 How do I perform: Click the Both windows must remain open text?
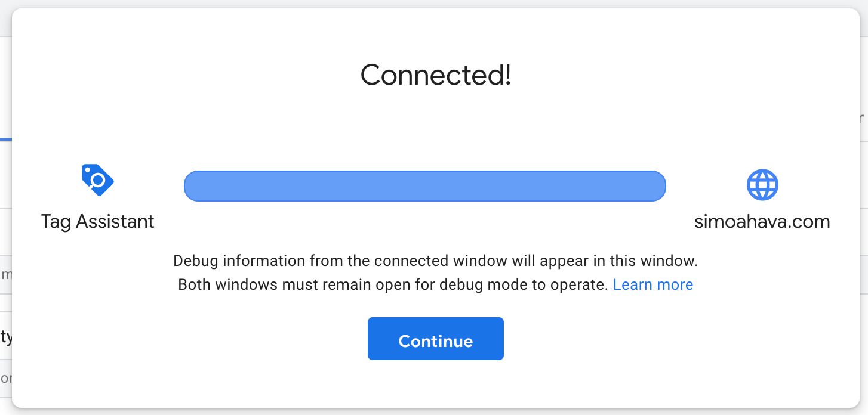pyautogui.click(x=393, y=285)
